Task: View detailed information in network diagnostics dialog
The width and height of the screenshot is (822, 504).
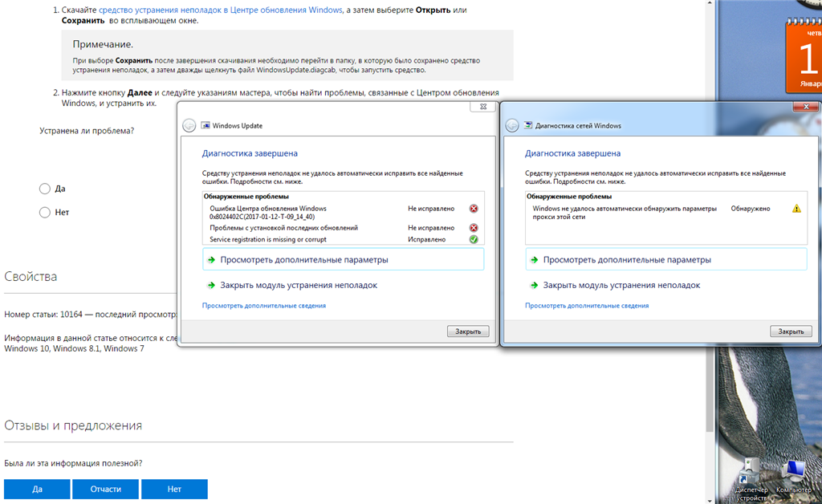Action: [587, 306]
